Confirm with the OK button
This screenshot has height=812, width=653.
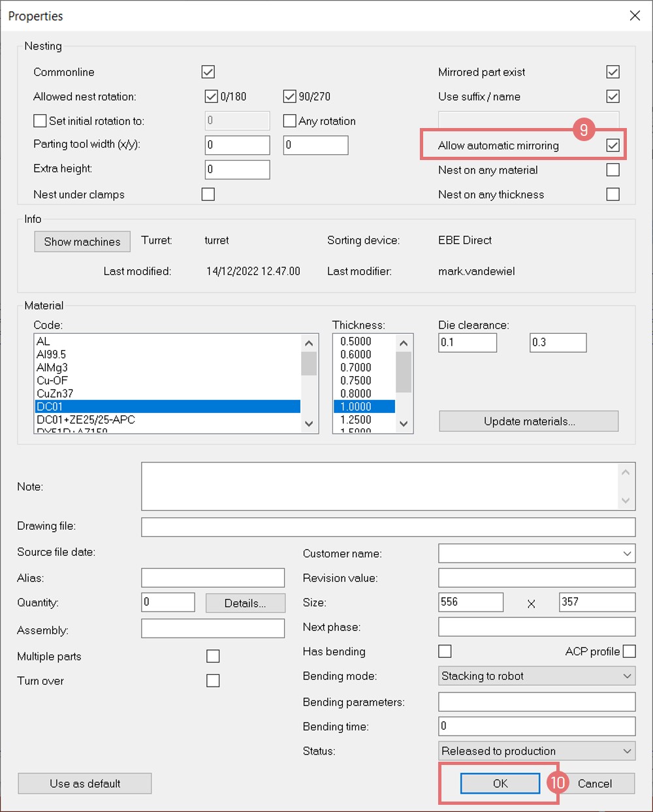[500, 783]
